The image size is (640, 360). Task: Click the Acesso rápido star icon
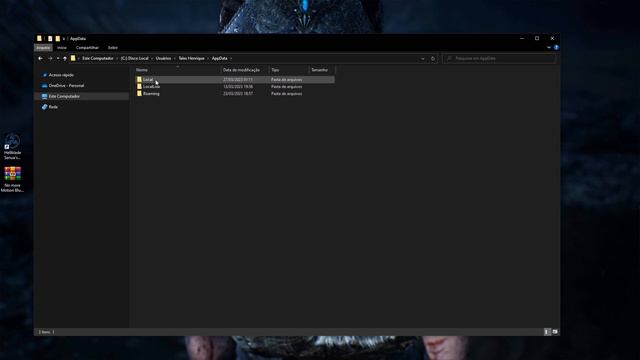[x=44, y=75]
